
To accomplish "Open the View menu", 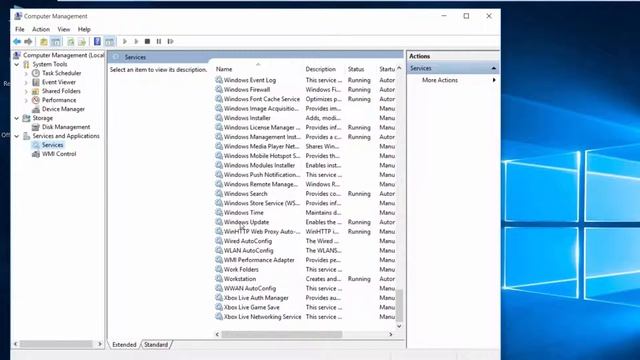I will [x=64, y=29].
